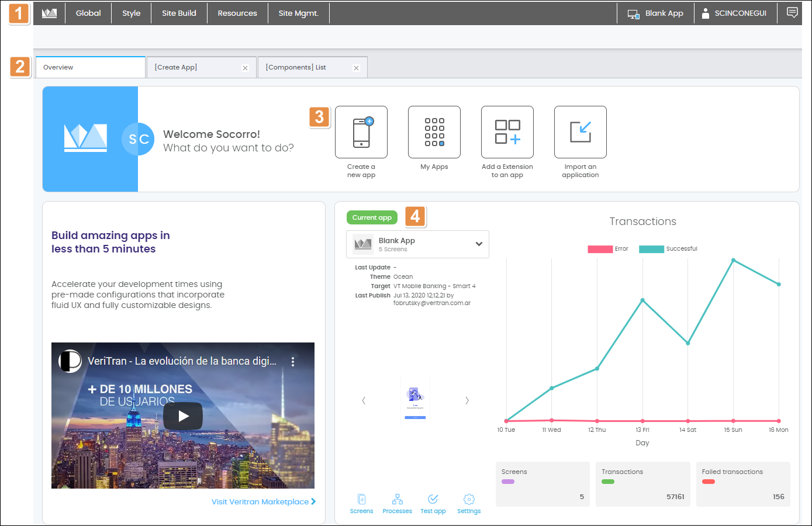Click the Blank App selector in top bar
This screenshot has height=526, width=812.
655,13
